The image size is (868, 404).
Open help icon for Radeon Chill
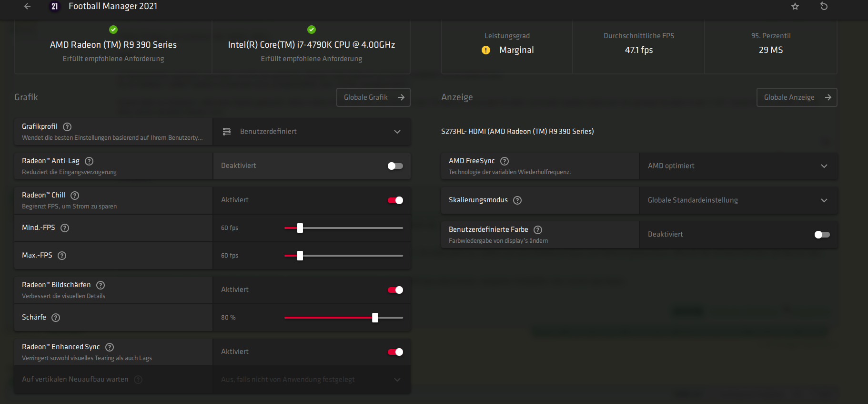pyautogui.click(x=75, y=196)
